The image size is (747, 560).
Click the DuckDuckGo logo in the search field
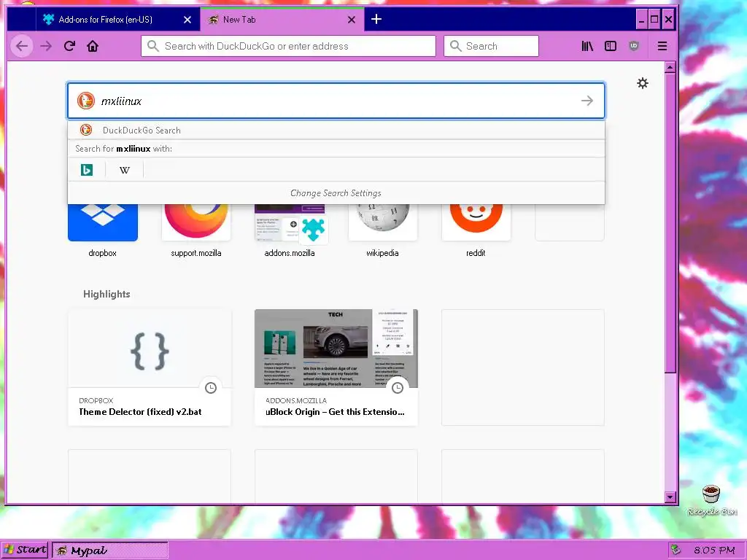tap(86, 101)
